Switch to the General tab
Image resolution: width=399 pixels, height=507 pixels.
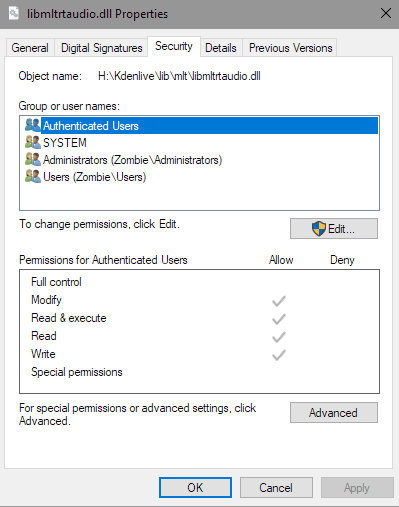30,48
